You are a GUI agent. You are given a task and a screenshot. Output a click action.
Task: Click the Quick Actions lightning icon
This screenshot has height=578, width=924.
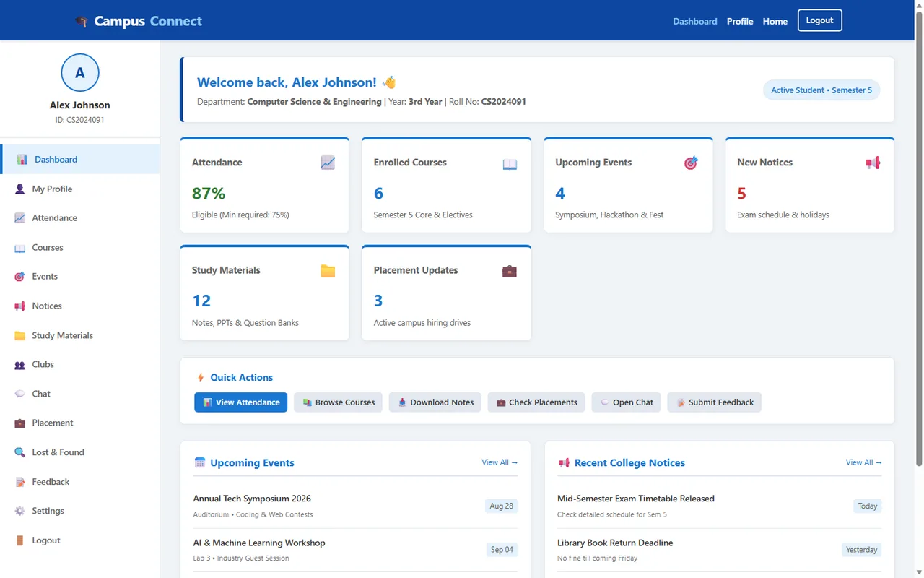click(201, 378)
